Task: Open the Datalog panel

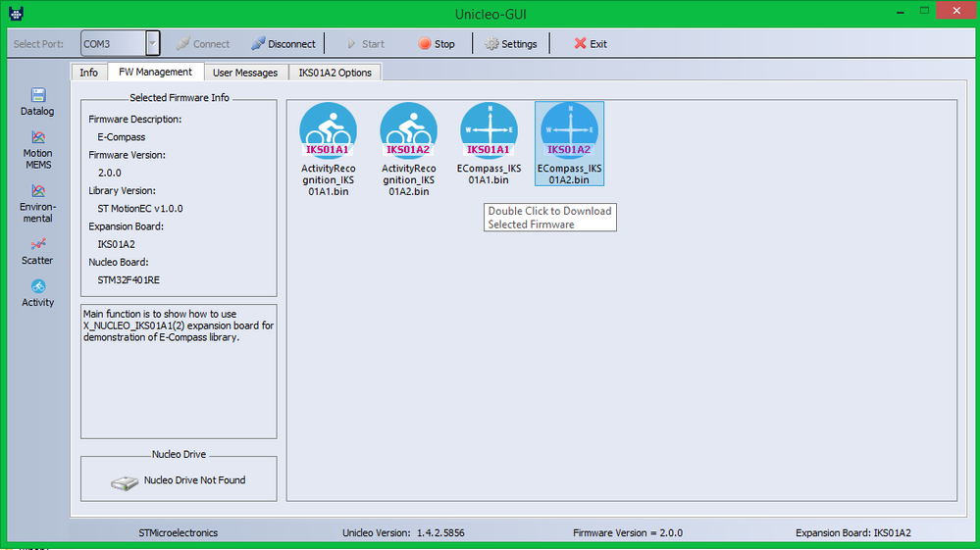Action: (37, 102)
